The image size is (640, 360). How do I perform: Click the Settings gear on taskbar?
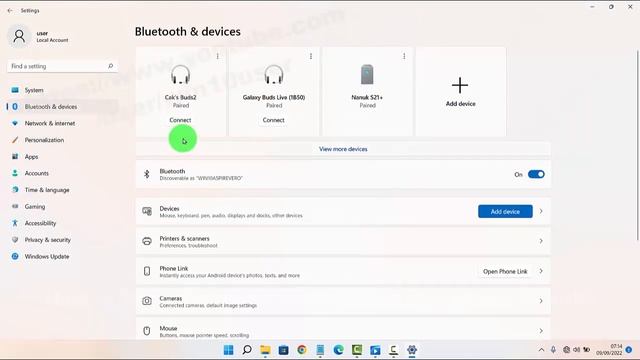click(412, 350)
